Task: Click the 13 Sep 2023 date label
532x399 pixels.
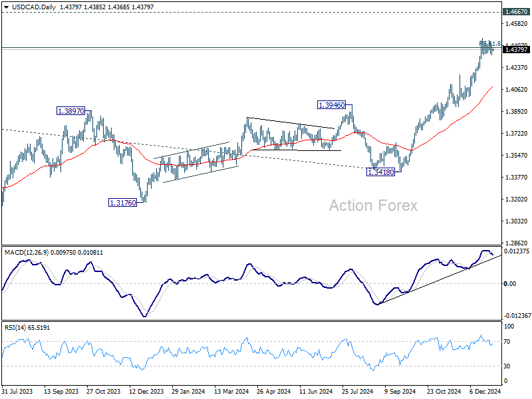Action: [x=61, y=391]
